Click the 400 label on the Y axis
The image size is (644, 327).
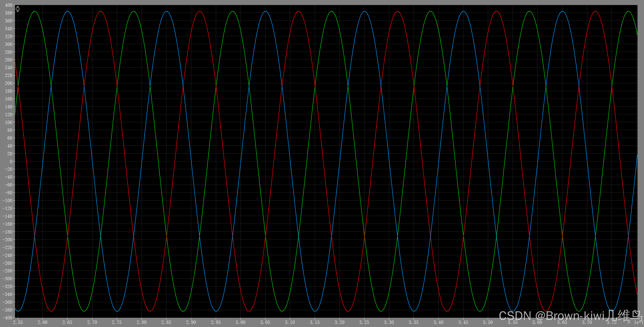(x=8, y=5)
